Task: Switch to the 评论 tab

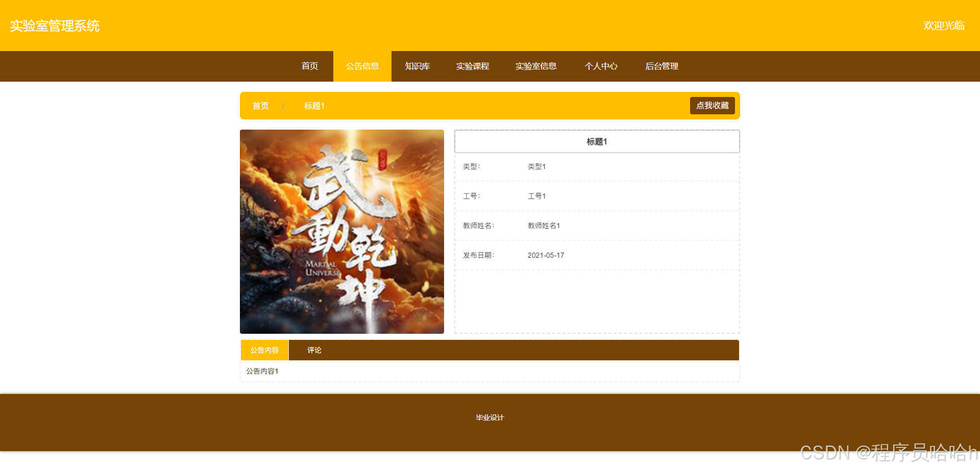Action: pos(314,350)
